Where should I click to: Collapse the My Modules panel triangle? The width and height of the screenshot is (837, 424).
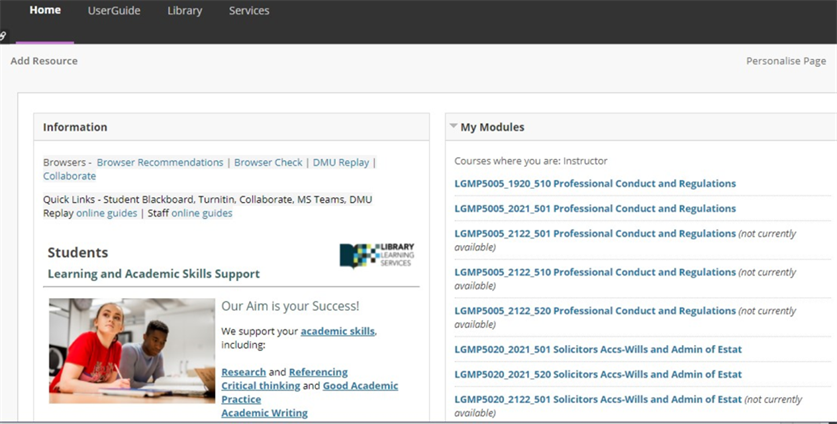(453, 126)
